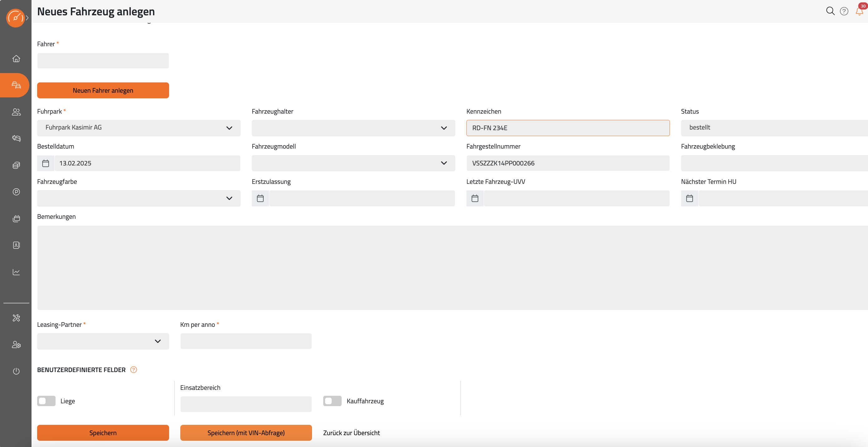Open the Fuhrpark dropdown
868x447 pixels.
[139, 128]
